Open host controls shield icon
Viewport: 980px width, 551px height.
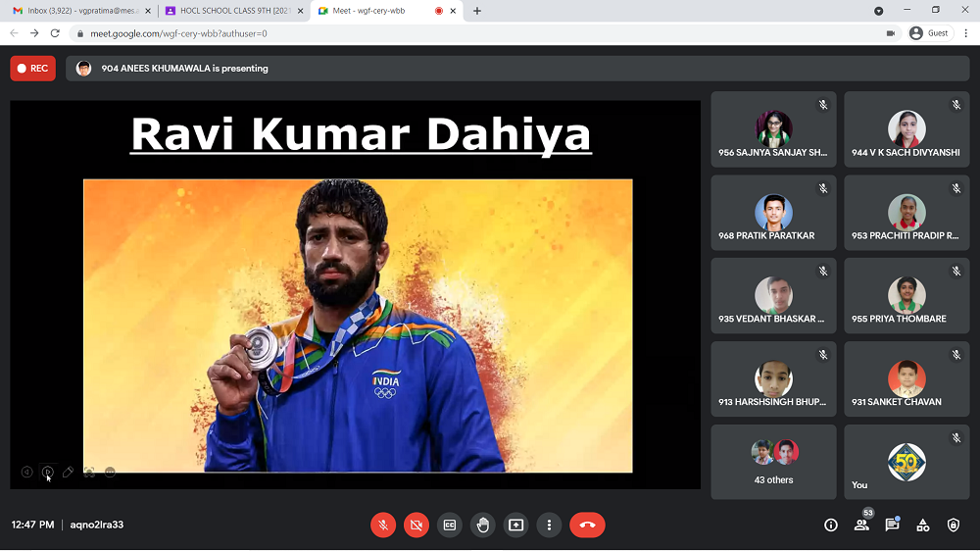pyautogui.click(x=954, y=525)
